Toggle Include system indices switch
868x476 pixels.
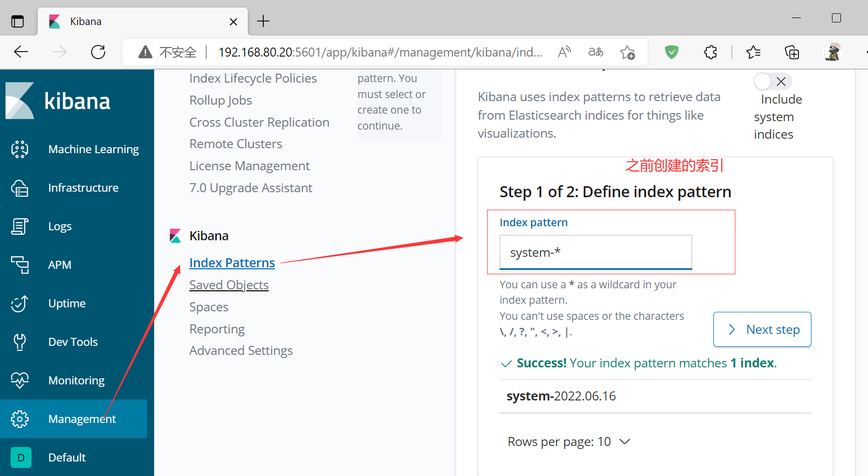point(772,81)
